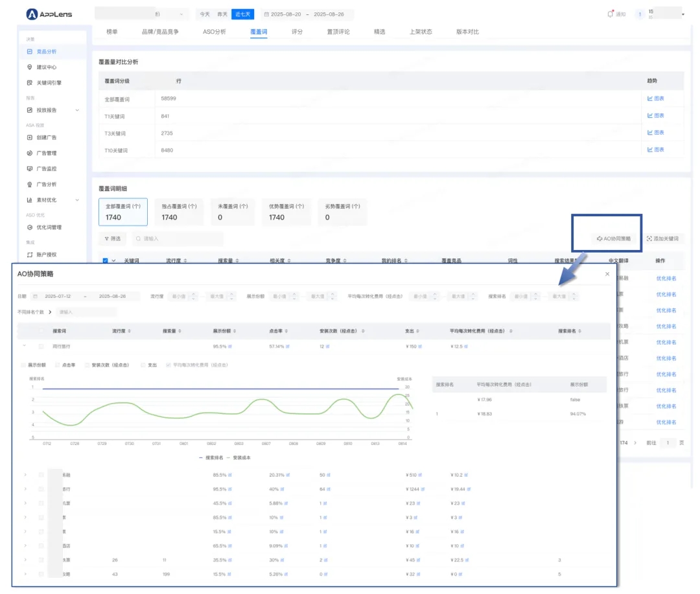Open the 图表 link for 全部覆盖词
Viewport: 700px width, 594px height.
tap(655, 98)
